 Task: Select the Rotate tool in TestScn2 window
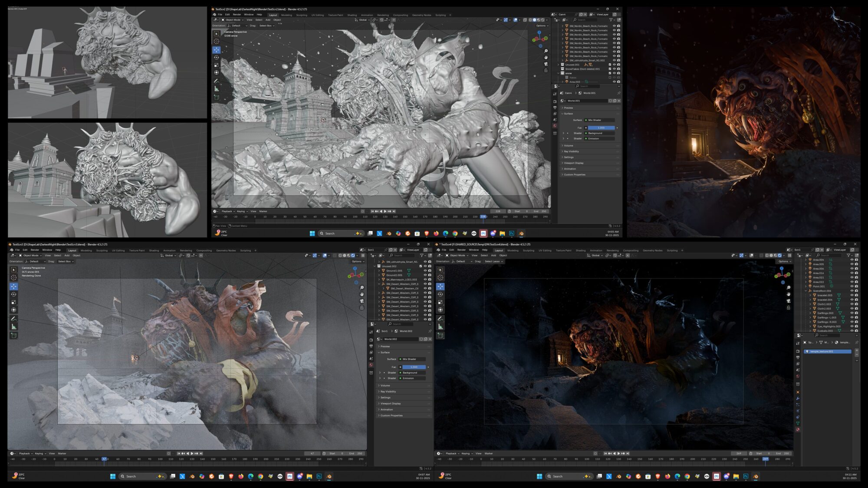(x=216, y=57)
